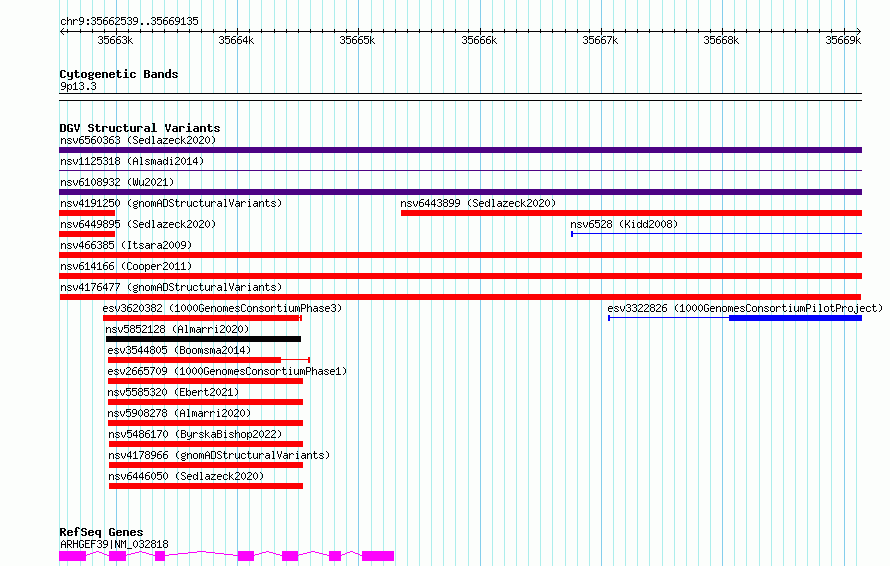Viewport: 890px width, 566px height.
Task: Open the ARHGEF39|NM_032818 gene label
Action: pos(114,544)
